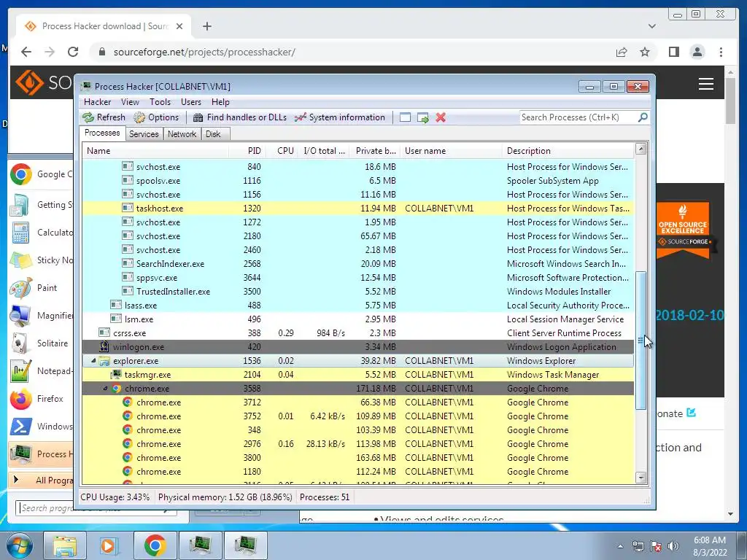Go back in Chrome browser
This screenshot has height=560, width=747.
[x=26, y=52]
